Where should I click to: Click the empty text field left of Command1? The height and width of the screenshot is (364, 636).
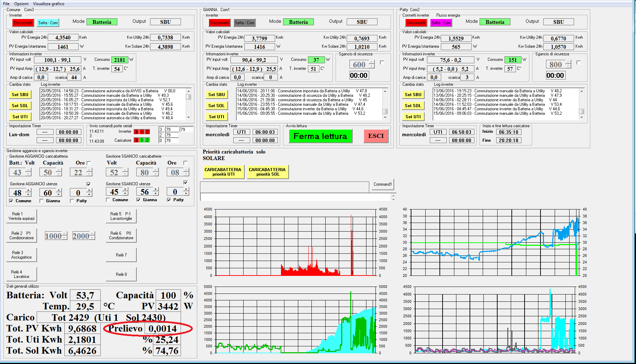(x=285, y=187)
